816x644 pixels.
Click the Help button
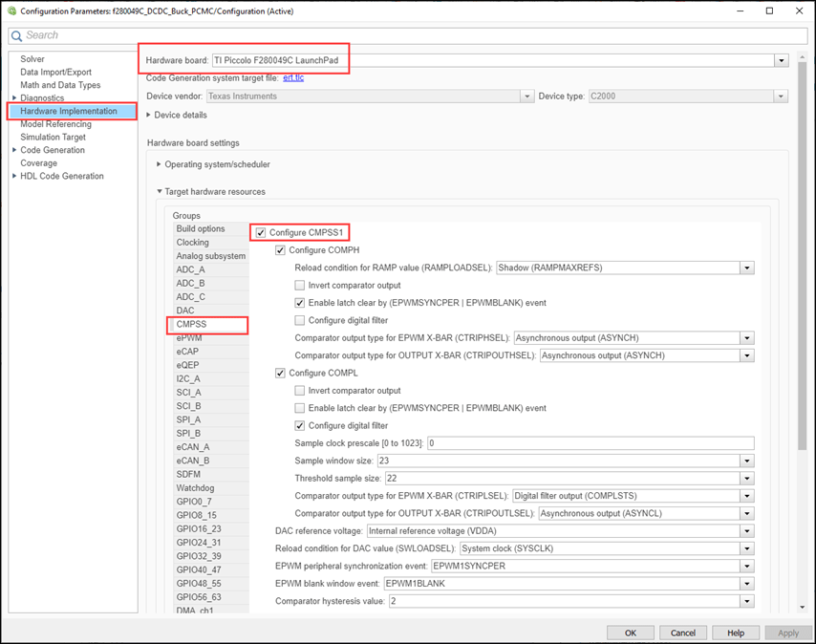pyautogui.click(x=736, y=633)
